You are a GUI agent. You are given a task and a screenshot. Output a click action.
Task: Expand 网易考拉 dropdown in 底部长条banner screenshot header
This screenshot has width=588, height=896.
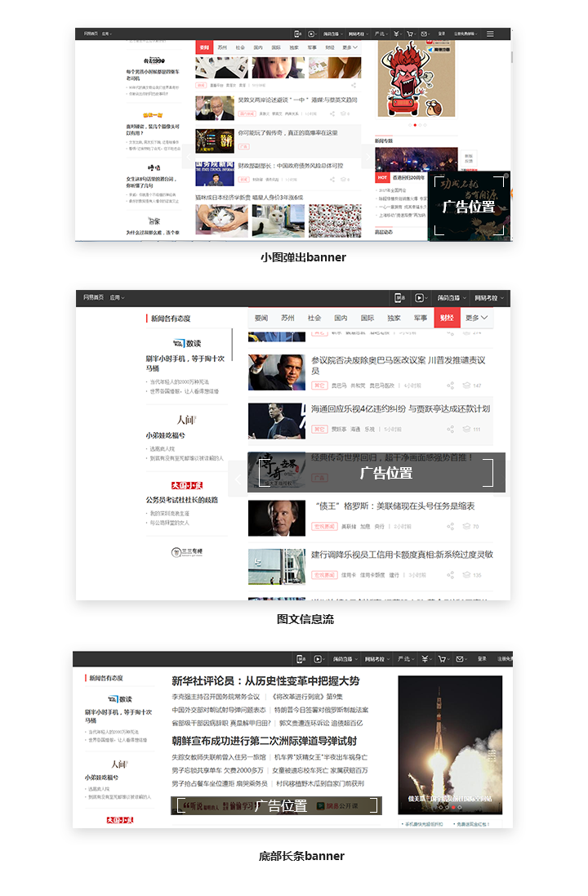pos(376,659)
